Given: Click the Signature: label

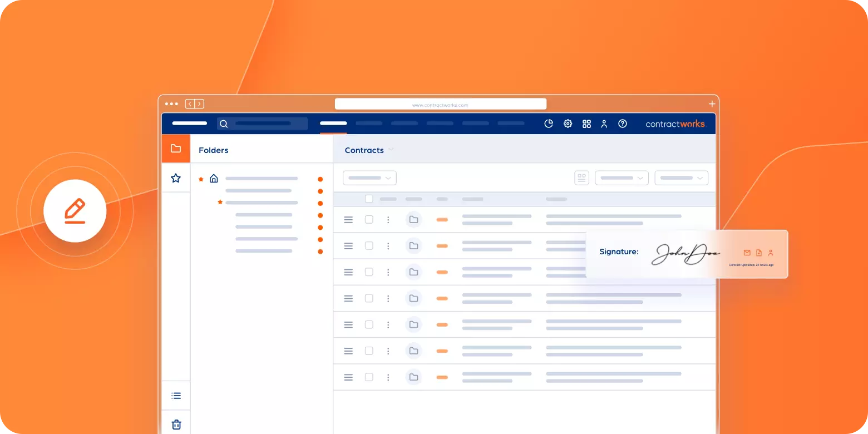Looking at the screenshot, I should 619,252.
